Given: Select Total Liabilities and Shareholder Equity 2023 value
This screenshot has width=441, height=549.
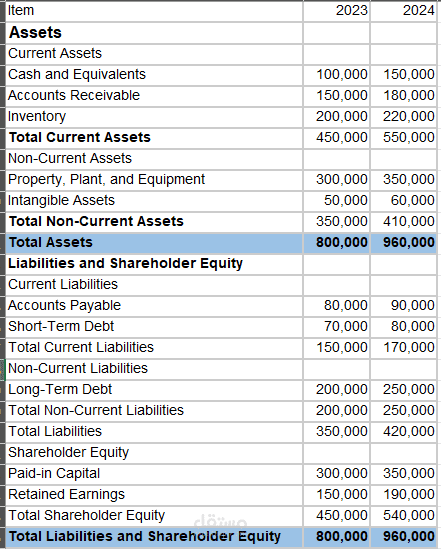Looking at the screenshot, I should pyautogui.click(x=337, y=537).
